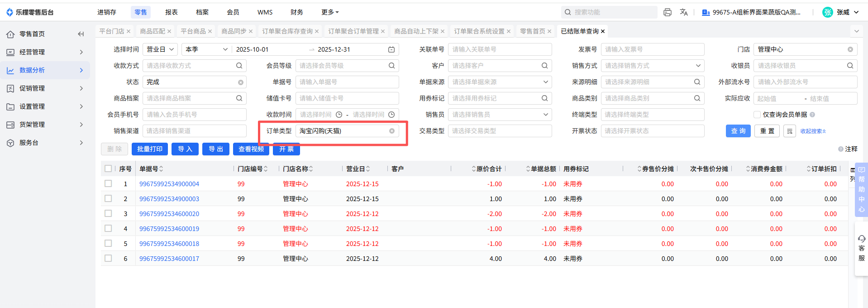Open the column settings 列 icon
Screen dimensions: 868x308
(853, 174)
